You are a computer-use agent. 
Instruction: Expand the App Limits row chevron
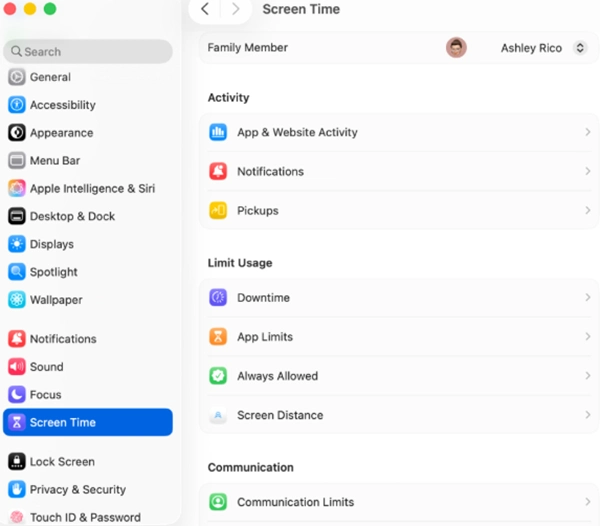pyautogui.click(x=588, y=337)
